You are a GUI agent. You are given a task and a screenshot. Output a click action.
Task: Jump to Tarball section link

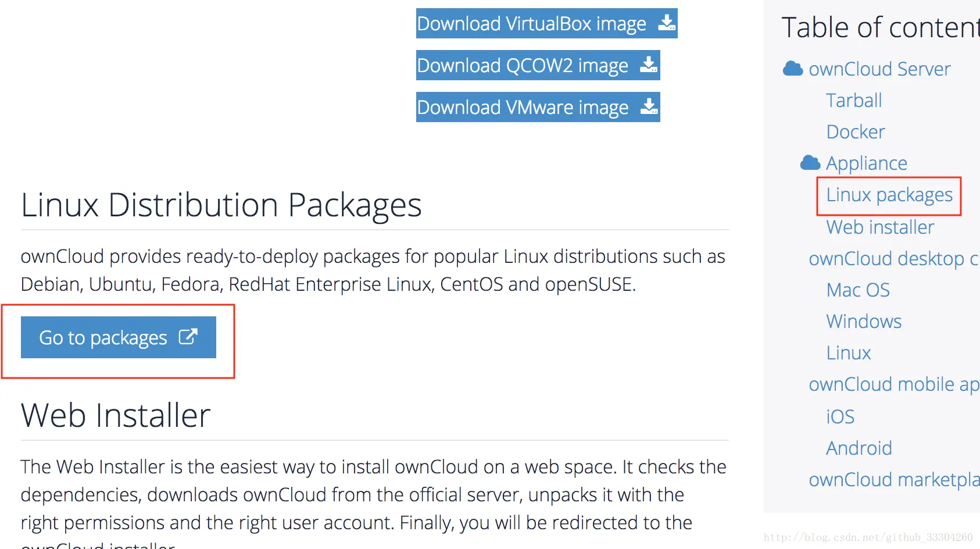[x=854, y=101]
